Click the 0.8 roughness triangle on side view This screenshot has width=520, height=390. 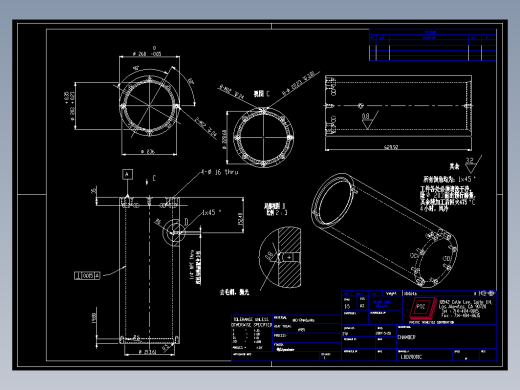(x=369, y=119)
